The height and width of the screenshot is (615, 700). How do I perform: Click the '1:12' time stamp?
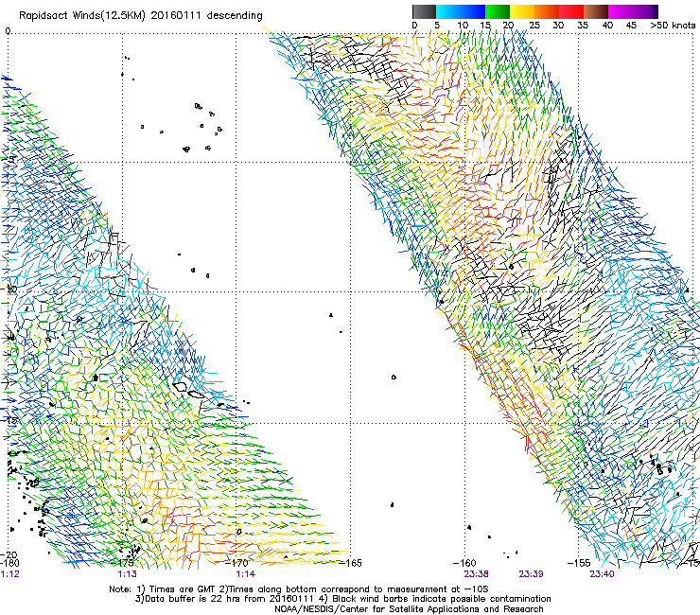pyautogui.click(x=9, y=574)
